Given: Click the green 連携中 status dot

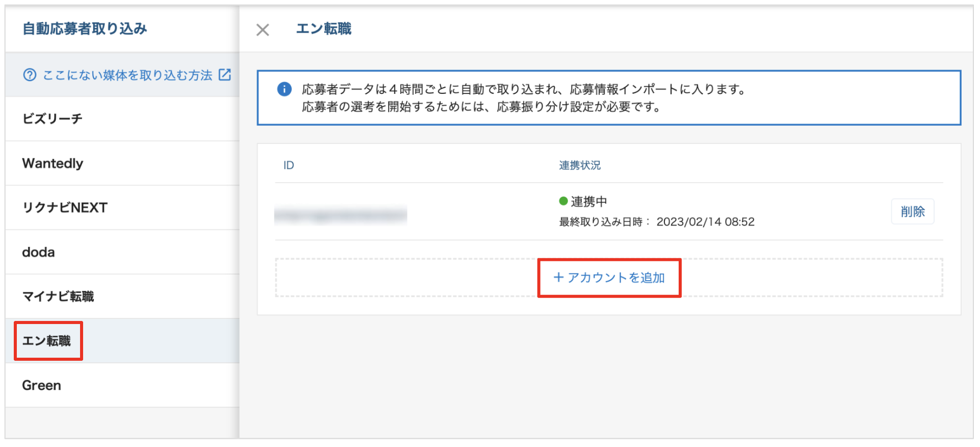Looking at the screenshot, I should (563, 201).
